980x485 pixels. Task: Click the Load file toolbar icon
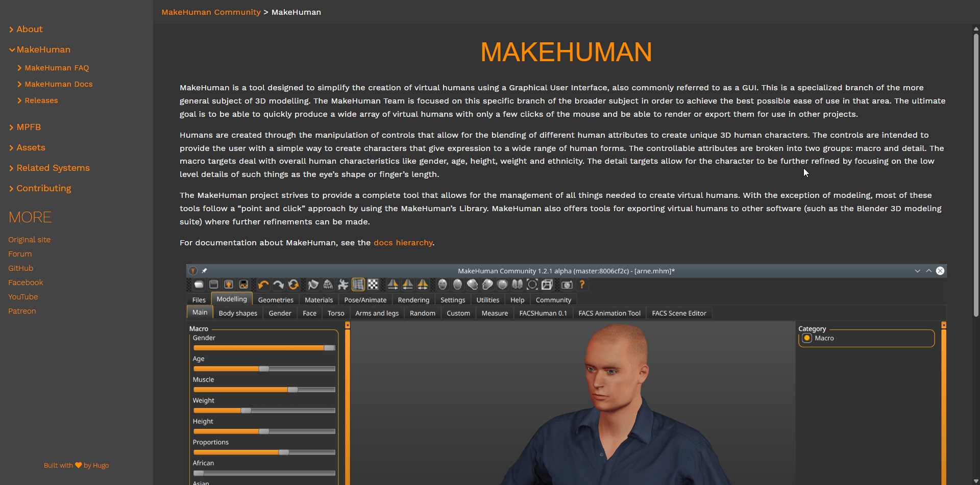click(x=214, y=285)
